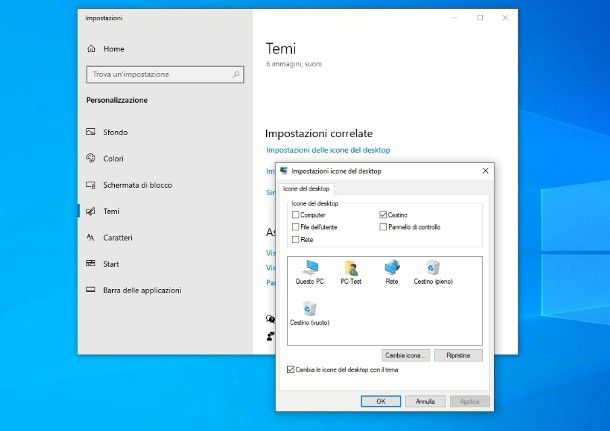Click the Barra delle applicazioni icon
Viewport: 610px width, 431px height.
coord(91,290)
